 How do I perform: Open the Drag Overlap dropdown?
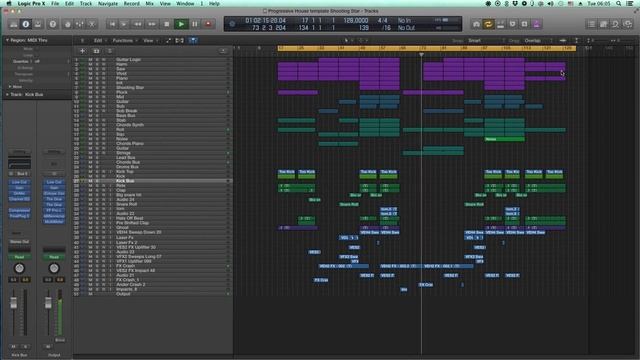(538, 40)
